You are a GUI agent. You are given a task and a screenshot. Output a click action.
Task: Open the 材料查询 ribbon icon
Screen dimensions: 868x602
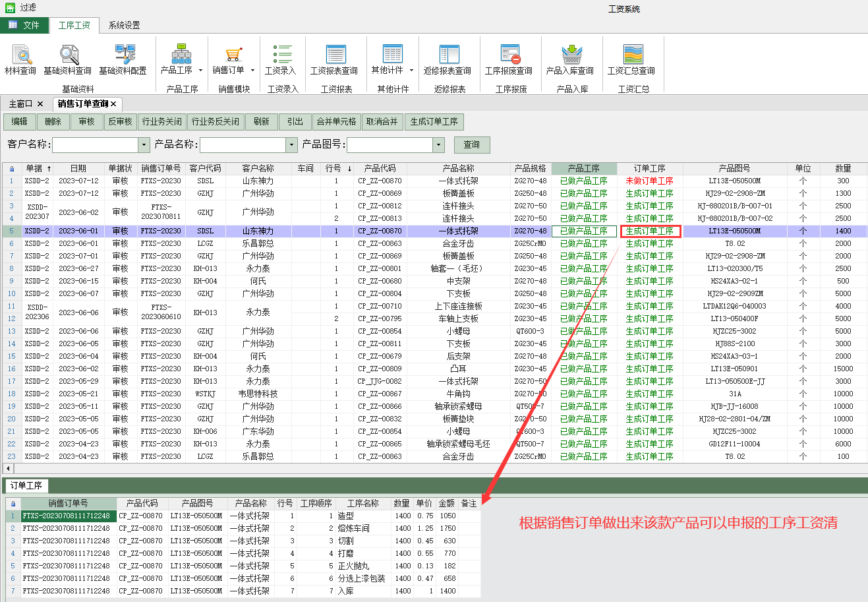(x=20, y=55)
